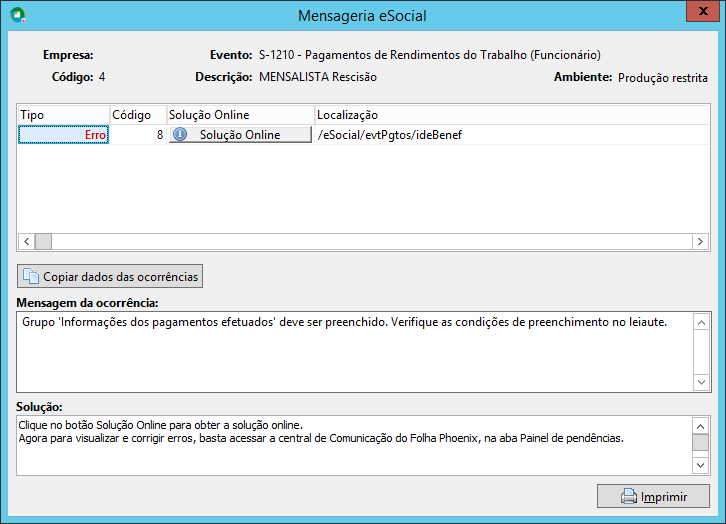Image resolution: width=726 pixels, height=524 pixels.
Task: Select code cell with value 8
Action: [138, 135]
